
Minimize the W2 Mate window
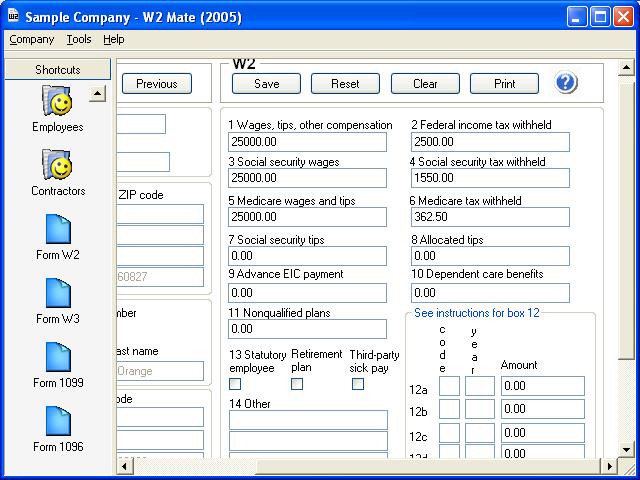(577, 17)
